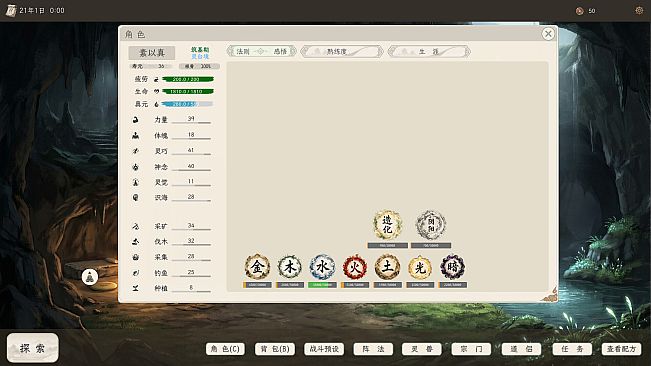Click the 真元 mana progress bar
The width and height of the screenshot is (651, 366).
(188, 104)
